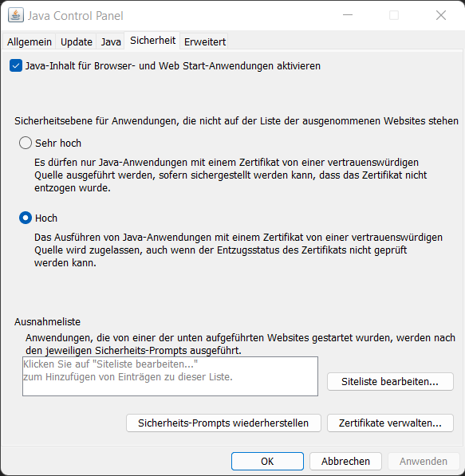Minimize the Java Control Panel window
This screenshot has height=476, width=465.
click(x=348, y=15)
